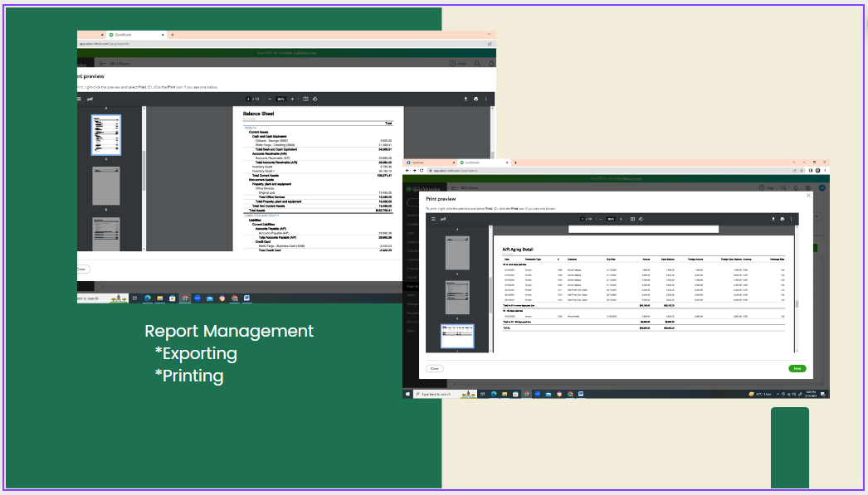868x495 pixels.
Task: Open Microsoft Edge from the A/R Aging screenshot taskbar
Action: coord(494,395)
